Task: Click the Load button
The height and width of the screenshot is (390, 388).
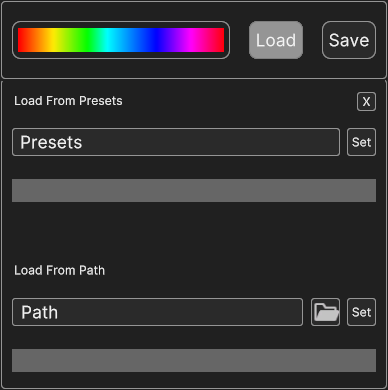Action: (276, 40)
